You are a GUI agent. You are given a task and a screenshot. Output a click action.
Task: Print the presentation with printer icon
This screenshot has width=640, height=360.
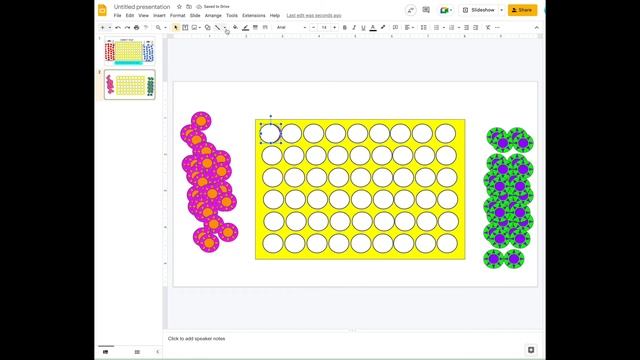pos(136,27)
